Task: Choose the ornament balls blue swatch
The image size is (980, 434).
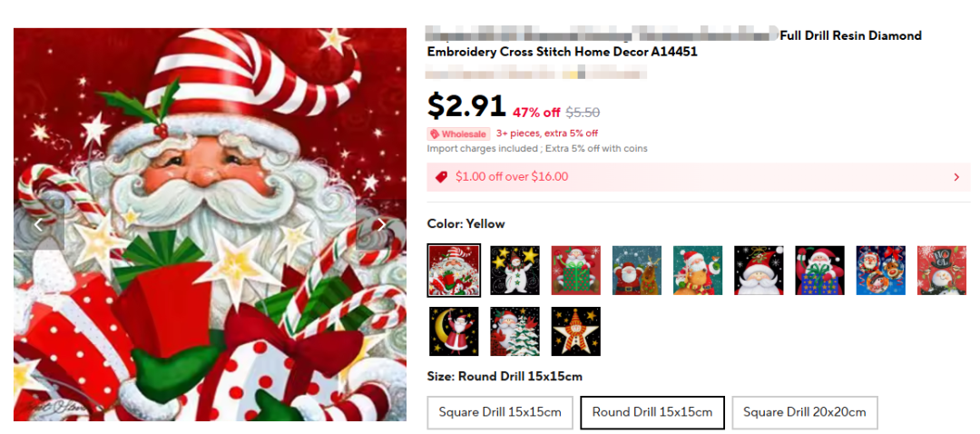Action: click(x=880, y=271)
